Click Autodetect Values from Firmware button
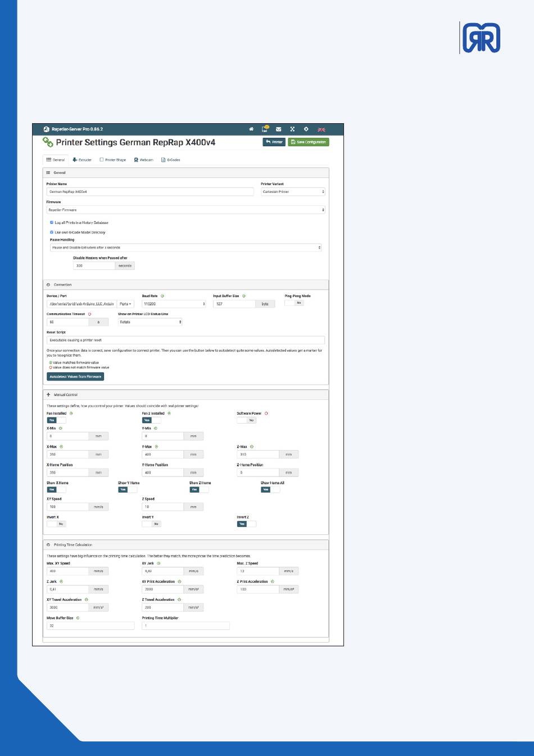The image size is (534, 756). click(75, 376)
